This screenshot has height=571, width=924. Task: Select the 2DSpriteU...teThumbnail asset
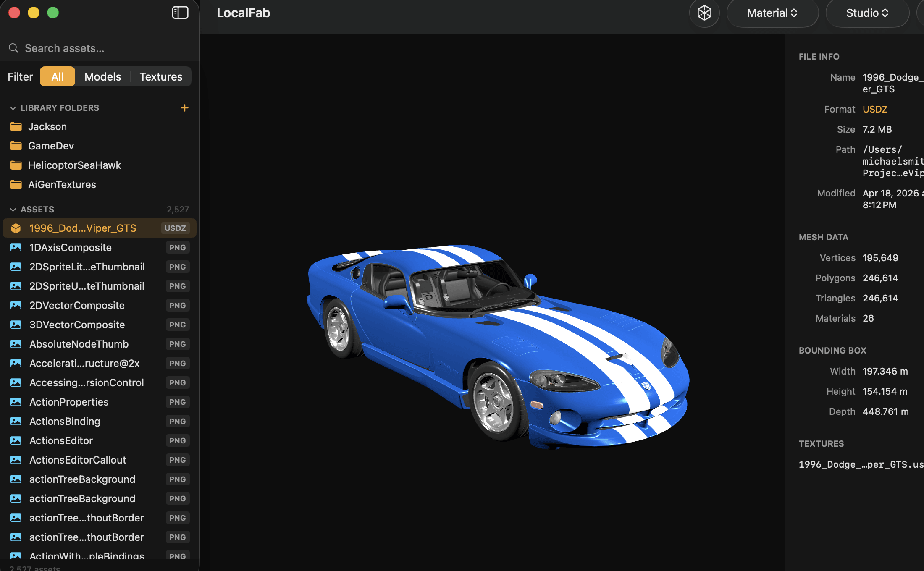coord(100,286)
